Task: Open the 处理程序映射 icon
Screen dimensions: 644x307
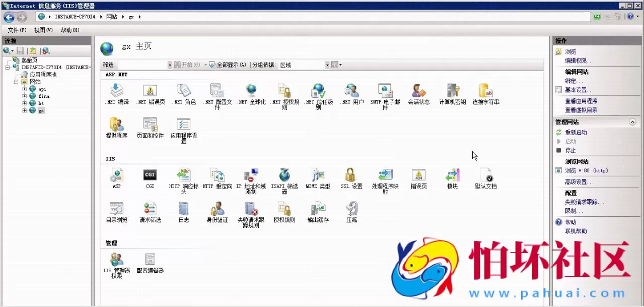Action: coord(385,175)
